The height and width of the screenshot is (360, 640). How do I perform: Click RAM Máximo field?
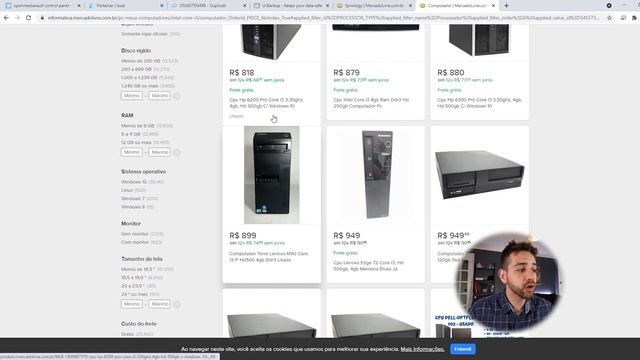point(159,152)
